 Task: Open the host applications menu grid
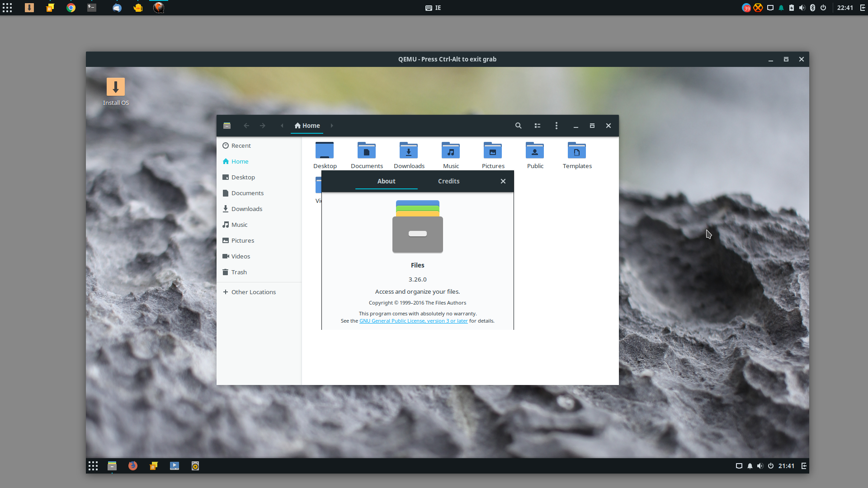(7, 8)
